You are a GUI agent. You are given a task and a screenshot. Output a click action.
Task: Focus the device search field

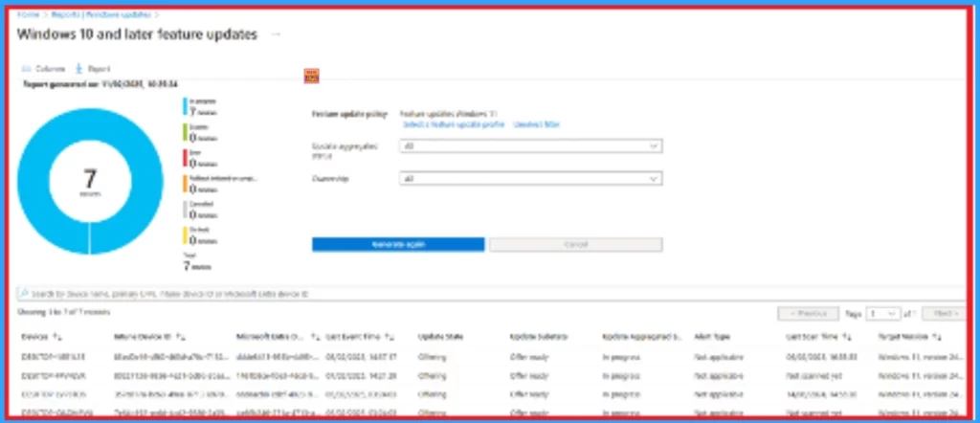[x=491, y=293]
